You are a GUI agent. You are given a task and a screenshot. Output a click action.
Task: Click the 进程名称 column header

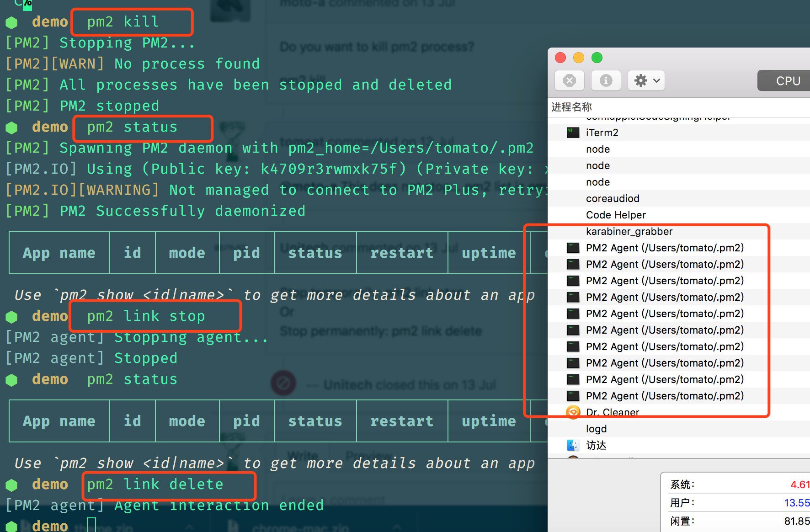pos(571,107)
